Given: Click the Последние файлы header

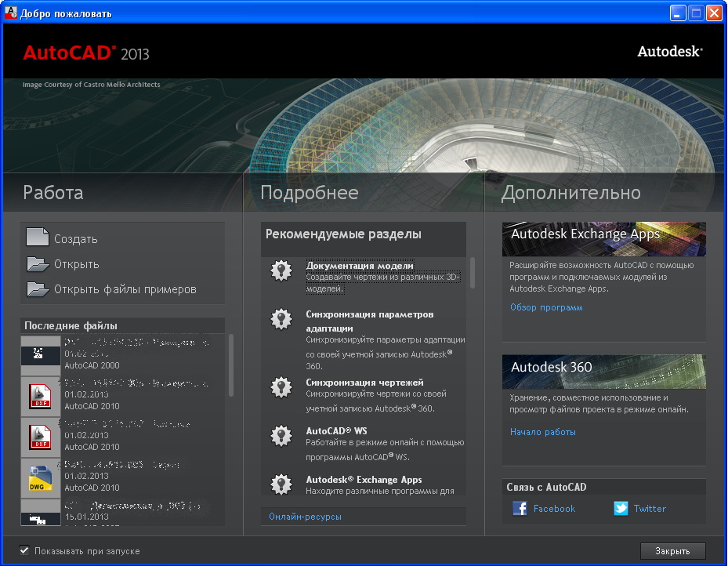Looking at the screenshot, I should pyautogui.click(x=122, y=325).
